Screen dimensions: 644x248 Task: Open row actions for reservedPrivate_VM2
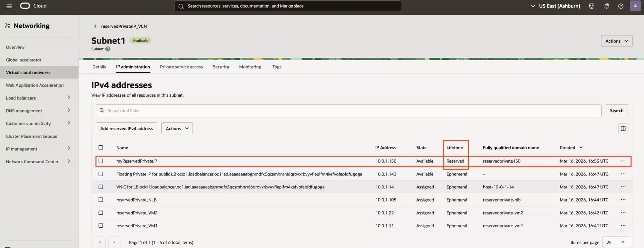point(623,213)
